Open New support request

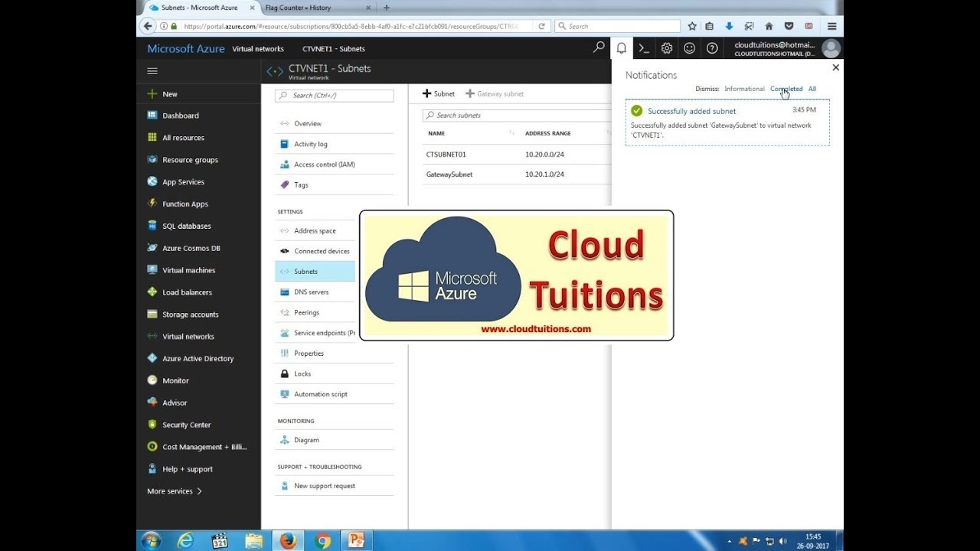(x=325, y=486)
